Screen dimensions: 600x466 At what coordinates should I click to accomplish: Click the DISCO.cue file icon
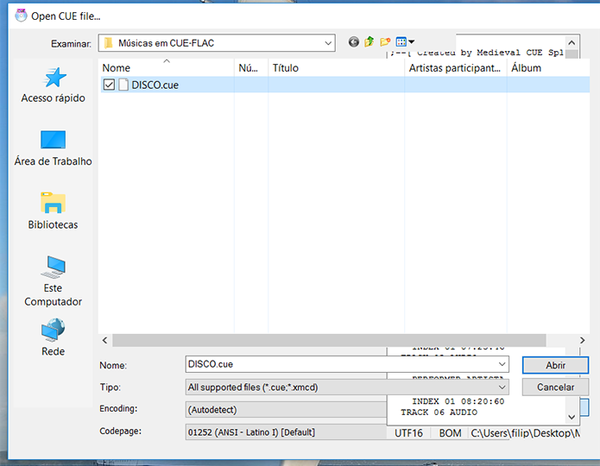click(123, 85)
